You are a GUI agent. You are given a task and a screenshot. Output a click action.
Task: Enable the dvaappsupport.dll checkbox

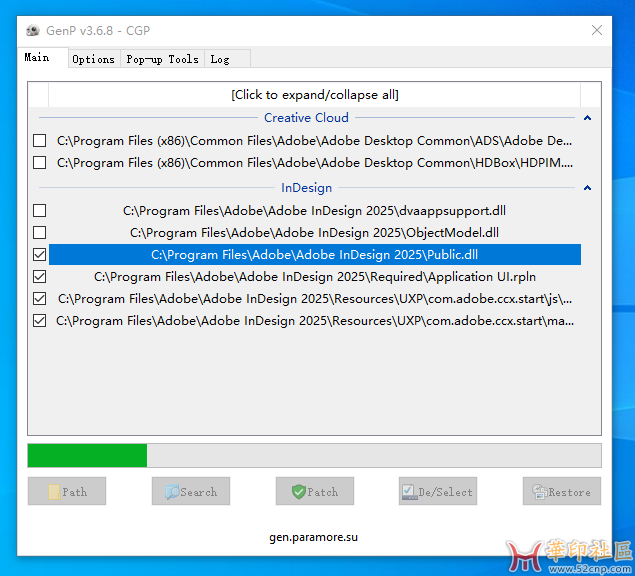(x=40, y=211)
